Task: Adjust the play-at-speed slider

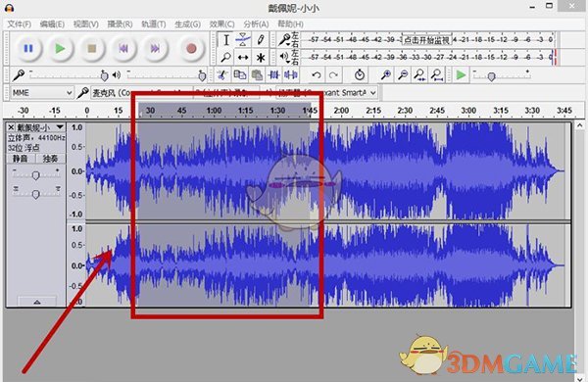Action: pyautogui.click(x=491, y=76)
